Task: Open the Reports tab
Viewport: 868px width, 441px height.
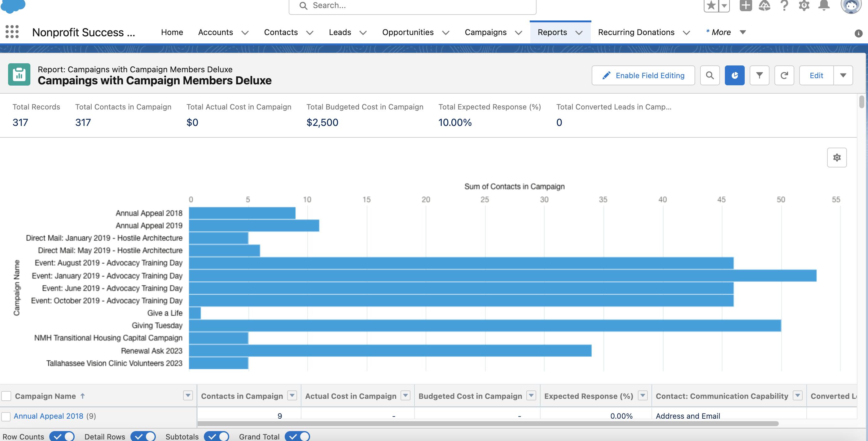Action: 552,32
